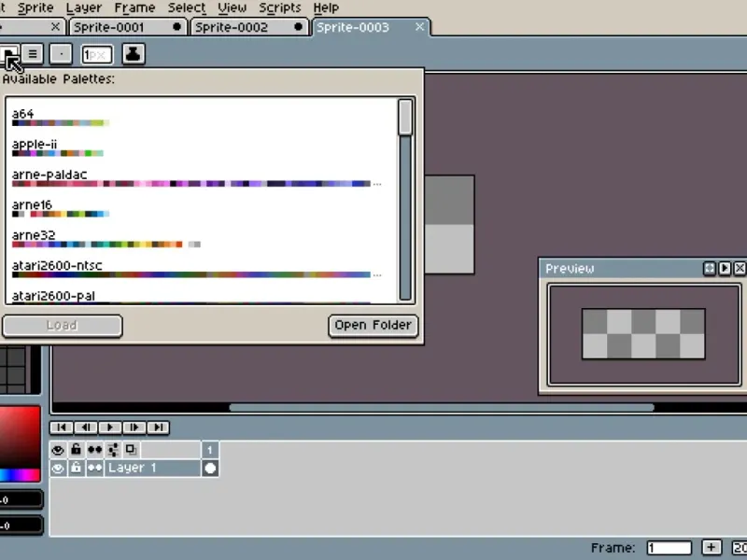Select Layer 1 in the timeline
This screenshot has height=560, width=747.
point(152,469)
